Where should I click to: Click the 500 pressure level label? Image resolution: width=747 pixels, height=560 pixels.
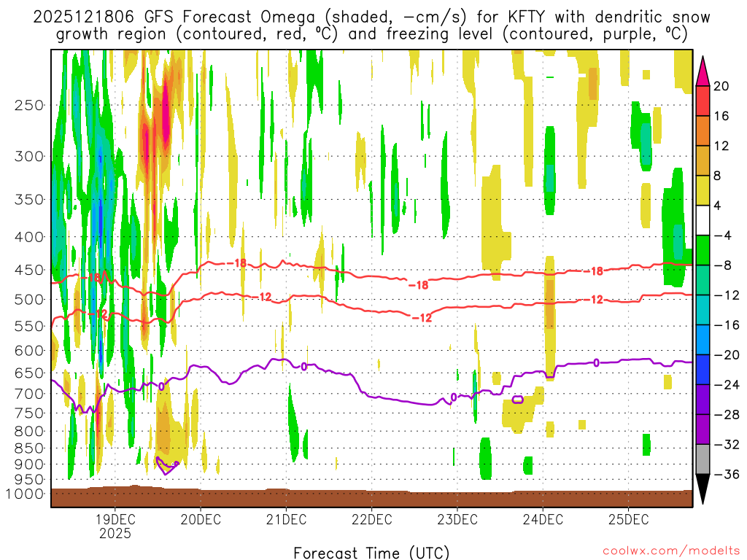(x=29, y=300)
